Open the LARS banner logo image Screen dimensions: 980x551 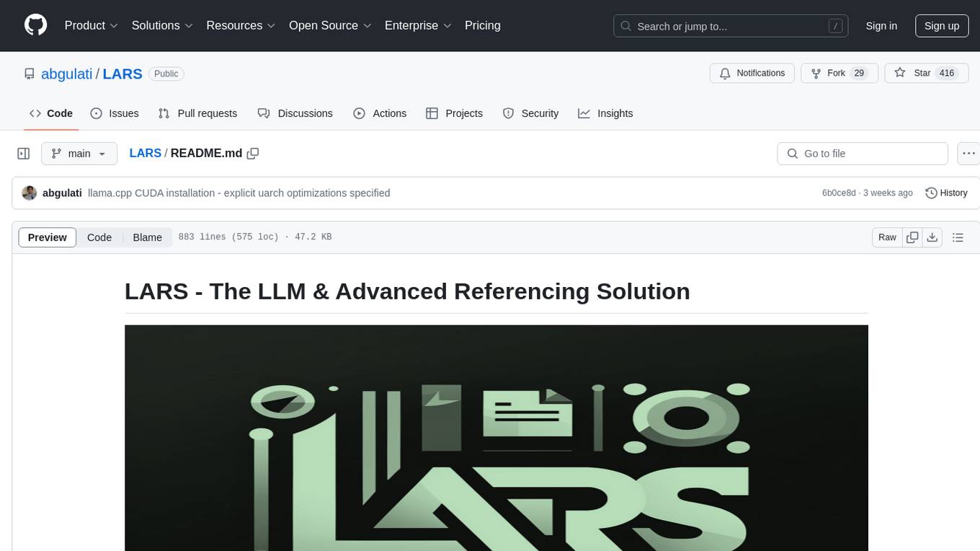click(x=496, y=438)
